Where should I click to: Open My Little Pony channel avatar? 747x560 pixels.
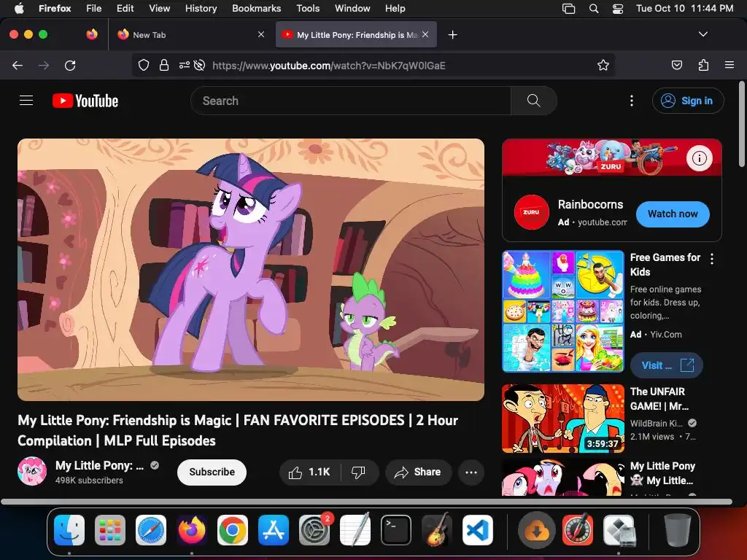32,472
